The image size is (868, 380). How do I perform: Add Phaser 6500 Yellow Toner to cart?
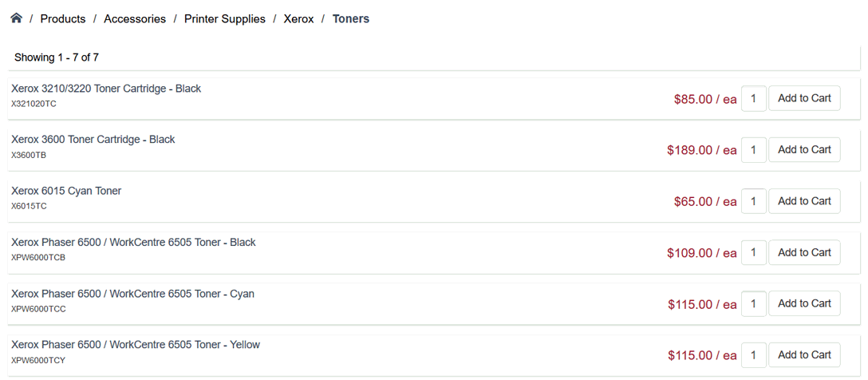click(804, 354)
